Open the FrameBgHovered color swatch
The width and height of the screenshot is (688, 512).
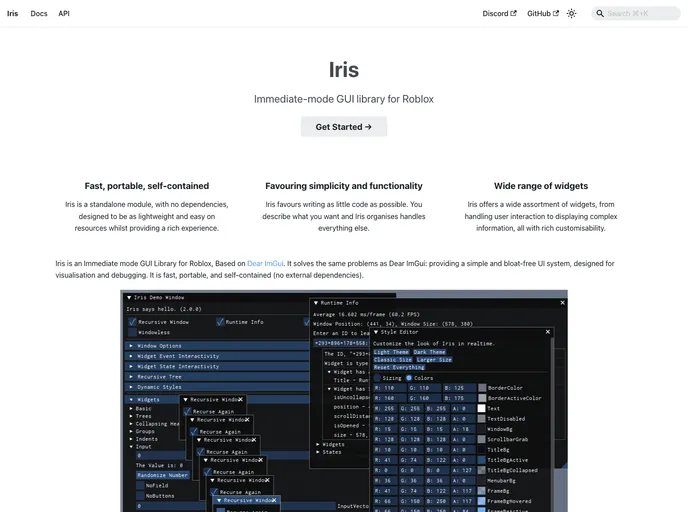(x=482, y=501)
